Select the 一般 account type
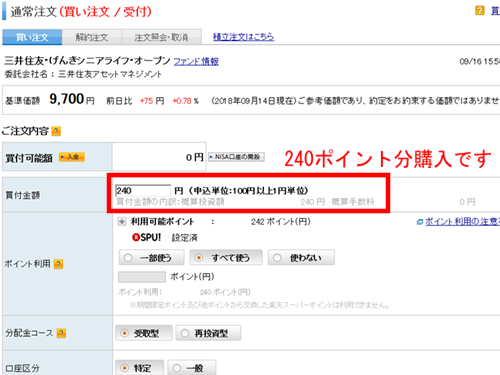Viewport: 500px width, 375px height. pos(192,368)
